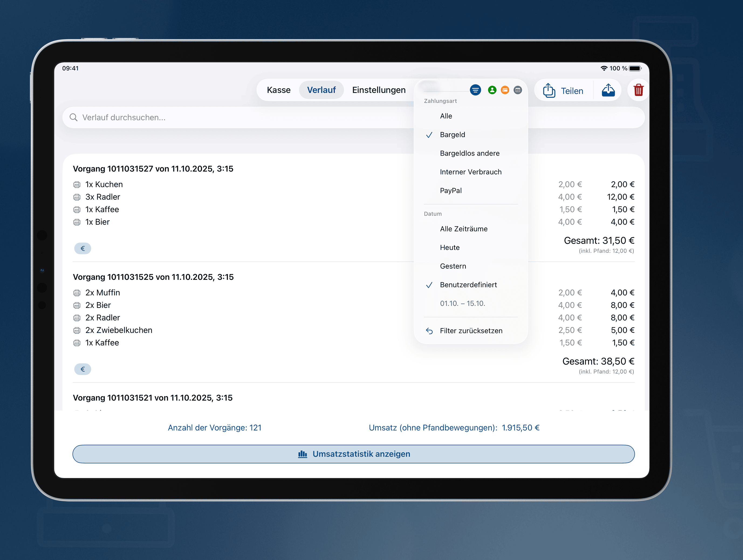Click the export tray upload icon
This screenshot has height=560, width=743.
tap(609, 90)
